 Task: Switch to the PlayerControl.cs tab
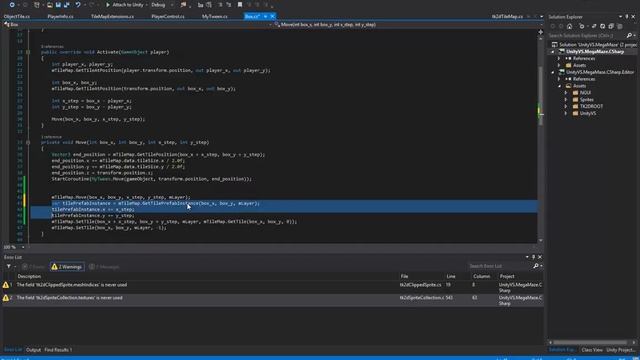(x=168, y=16)
